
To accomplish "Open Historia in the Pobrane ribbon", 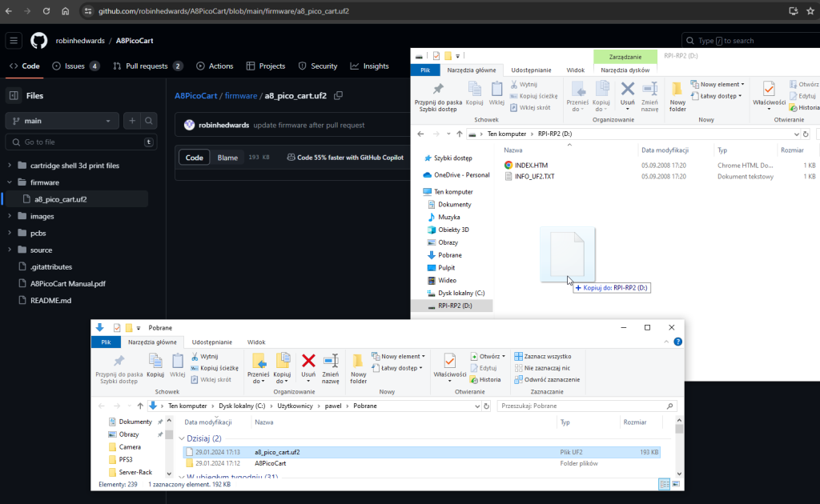I will pos(485,380).
